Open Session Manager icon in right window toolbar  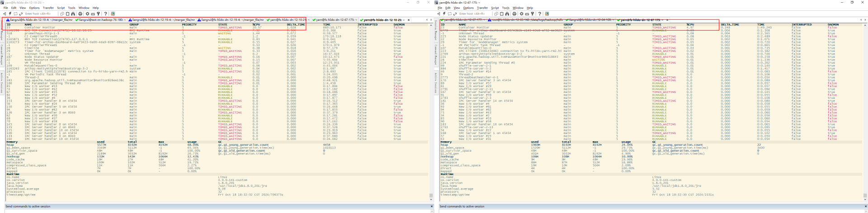[439, 14]
